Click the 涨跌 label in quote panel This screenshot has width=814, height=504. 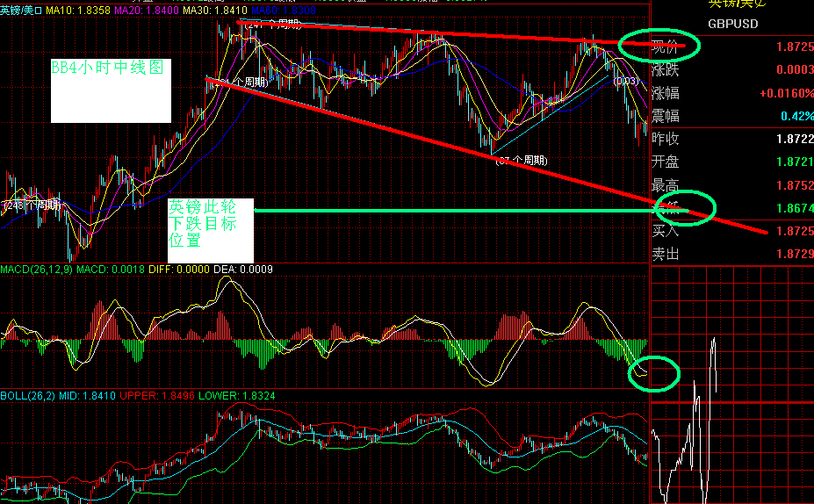coord(665,69)
